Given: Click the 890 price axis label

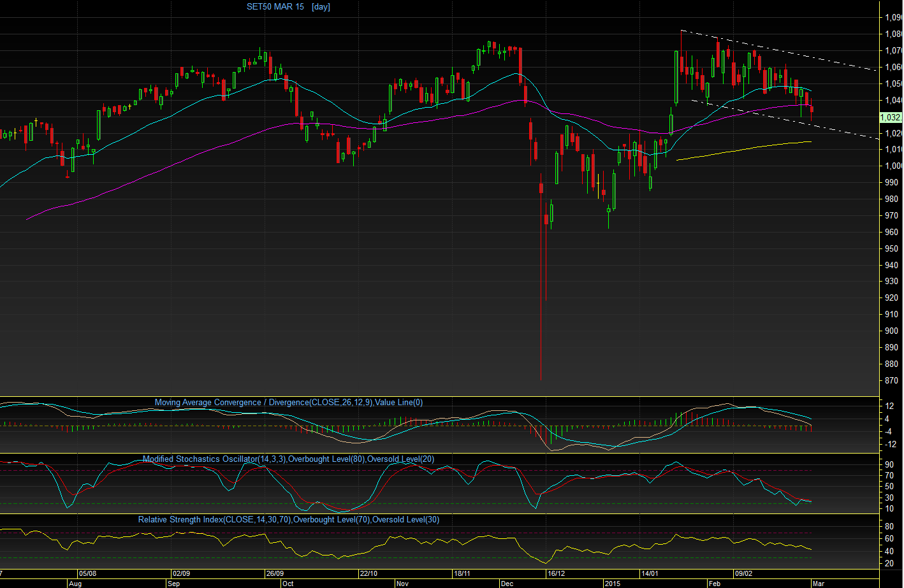Looking at the screenshot, I should pyautogui.click(x=891, y=348).
